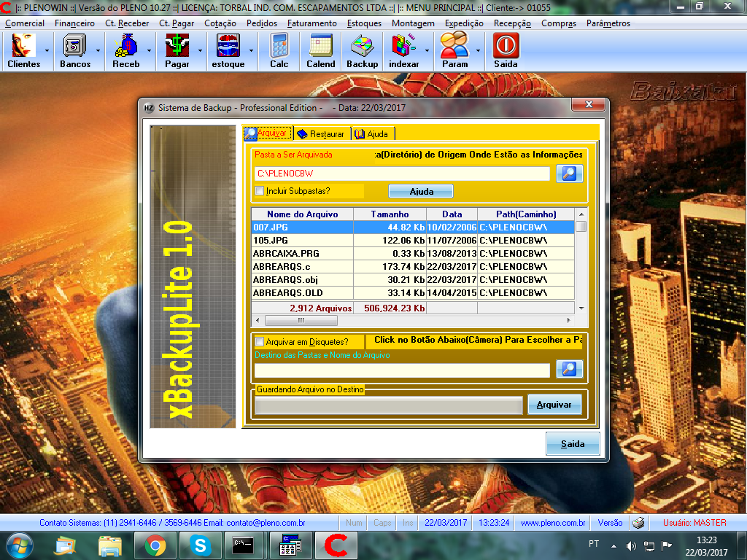
Task: Open the Bancos safe icon
Action: point(75,50)
